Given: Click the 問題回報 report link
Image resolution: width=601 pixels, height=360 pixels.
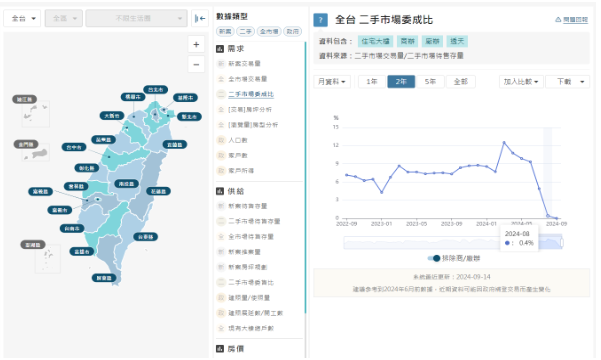Looking at the screenshot, I should click(575, 20).
